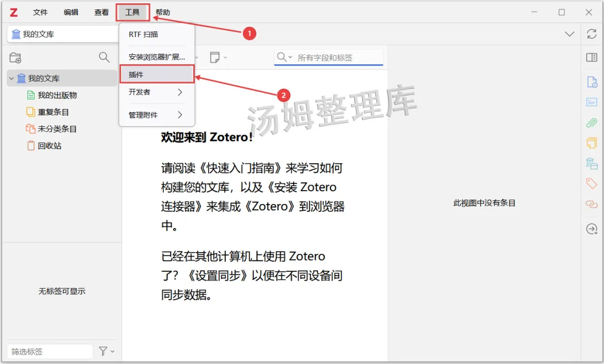
Task: Open the 《安装 Zotero 连接器》 link
Action: click(x=252, y=197)
